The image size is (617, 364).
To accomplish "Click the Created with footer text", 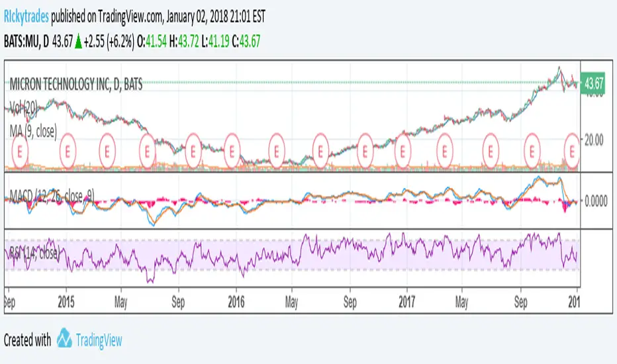I will tap(28, 340).
